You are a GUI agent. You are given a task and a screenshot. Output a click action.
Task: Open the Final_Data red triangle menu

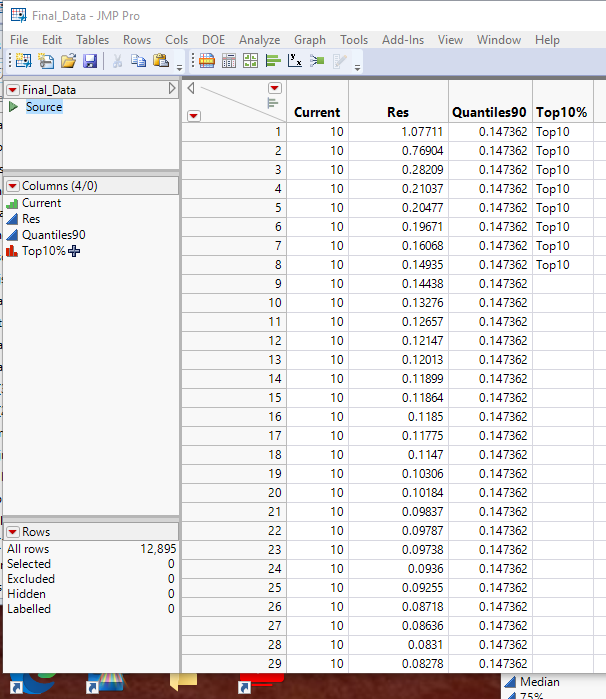(x=13, y=90)
